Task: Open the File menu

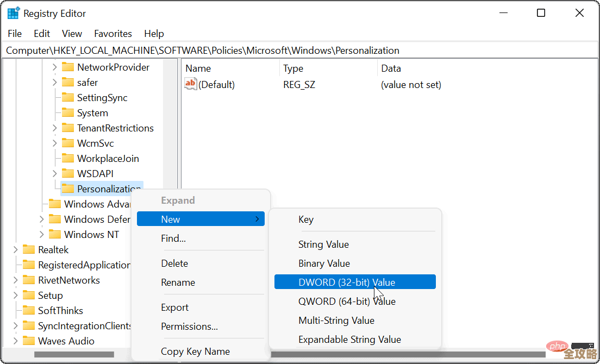Action: point(14,33)
